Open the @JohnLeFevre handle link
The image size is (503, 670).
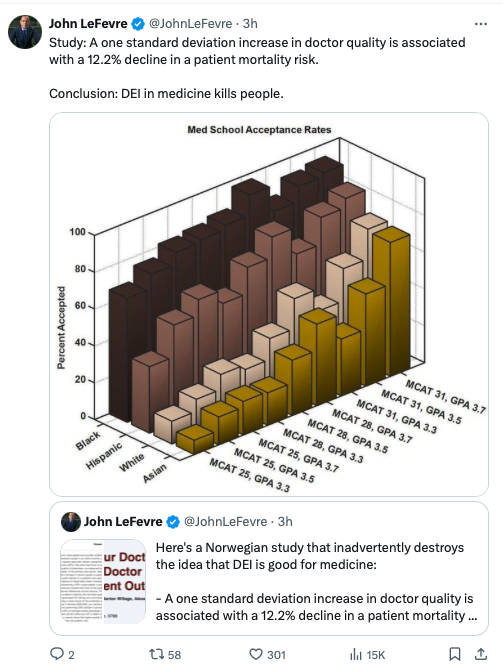coord(190,24)
